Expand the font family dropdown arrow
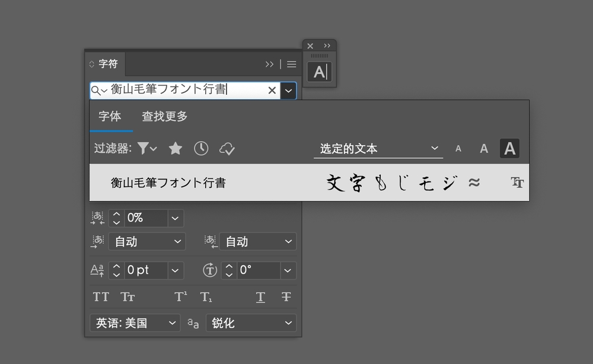Viewport: 593px width, 364px height. [x=288, y=90]
